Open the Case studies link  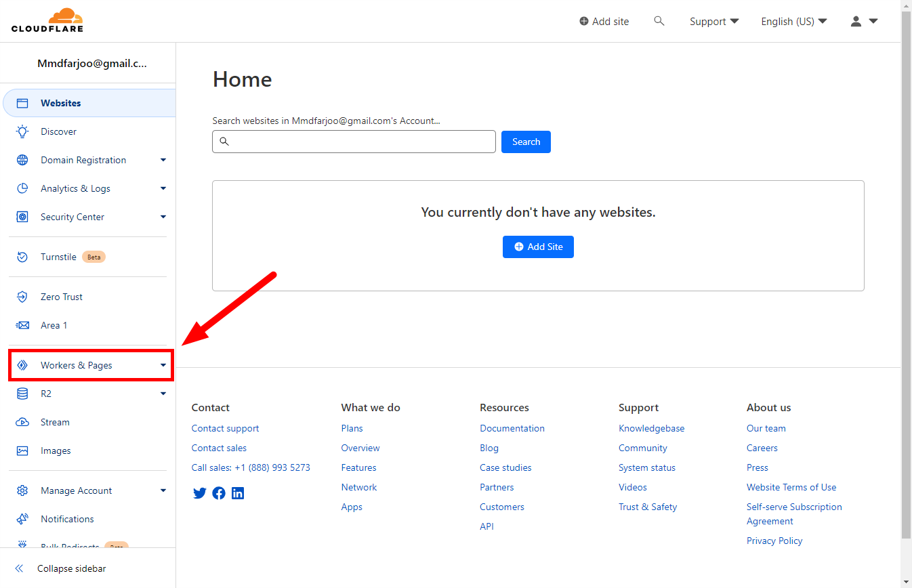(x=505, y=467)
